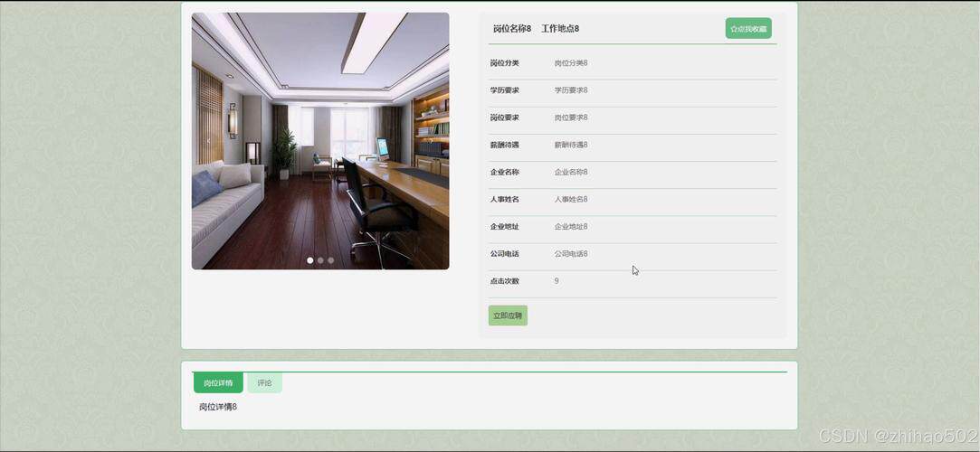Select the first carousel dot indicator
Image resolution: width=980 pixels, height=452 pixels.
click(x=310, y=260)
